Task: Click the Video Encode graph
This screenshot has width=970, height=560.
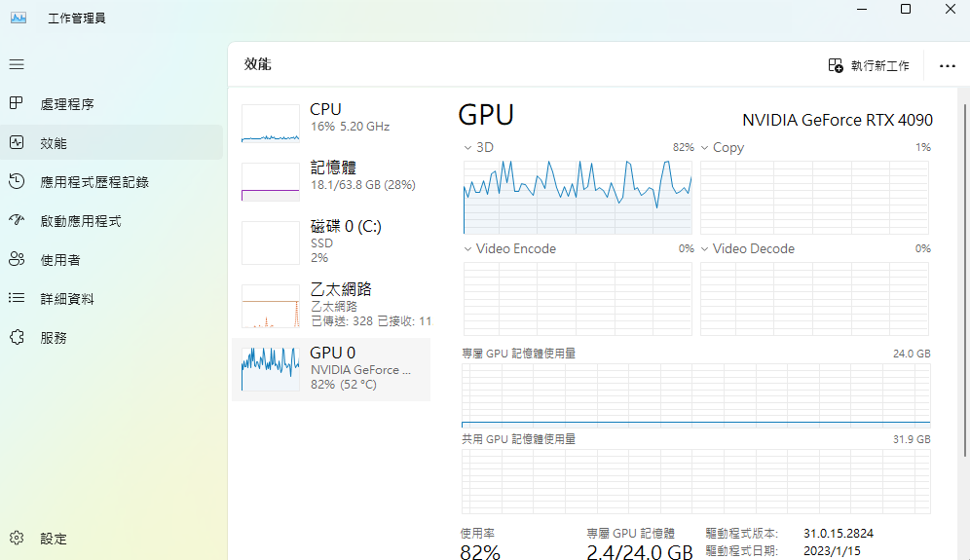Action: [578, 299]
